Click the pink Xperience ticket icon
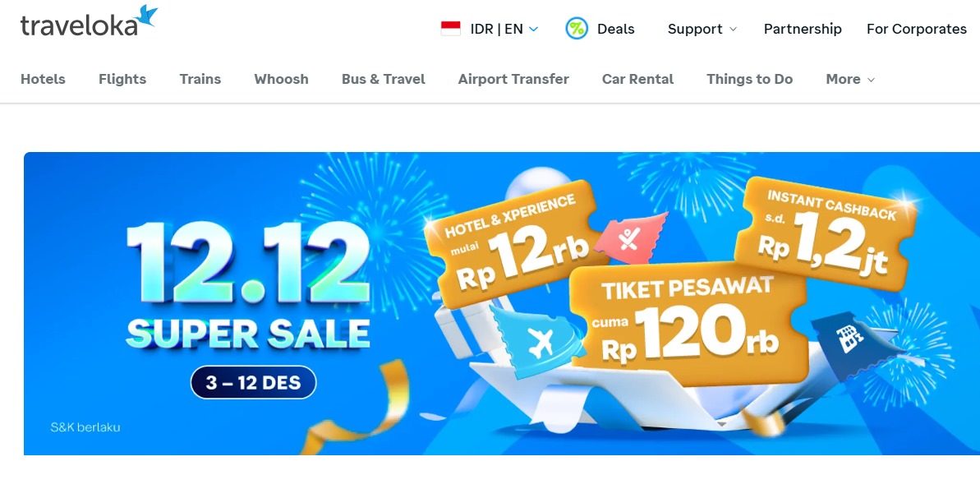This screenshot has width=980, height=498. pos(629,237)
